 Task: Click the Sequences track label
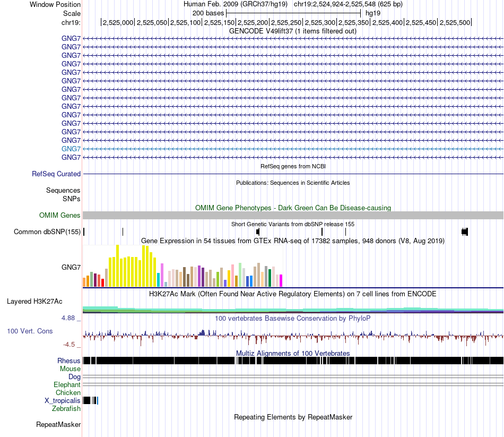coord(63,190)
